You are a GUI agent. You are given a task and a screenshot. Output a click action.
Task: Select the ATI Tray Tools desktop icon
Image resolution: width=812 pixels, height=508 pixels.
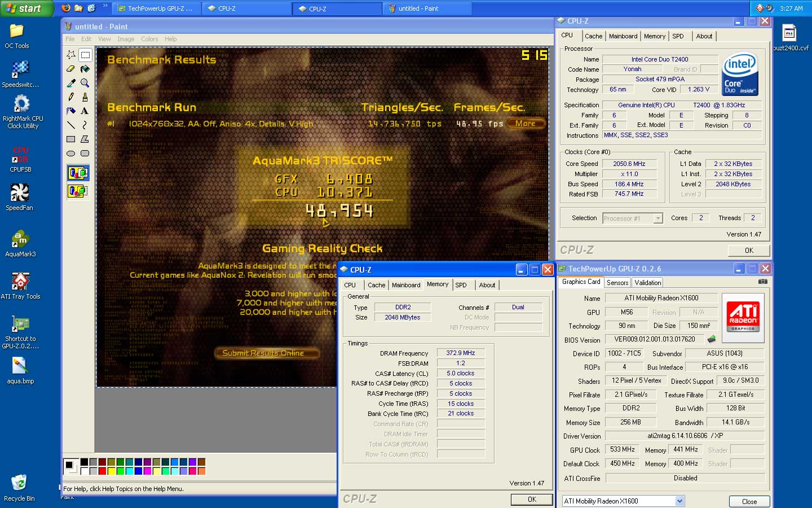(20, 286)
